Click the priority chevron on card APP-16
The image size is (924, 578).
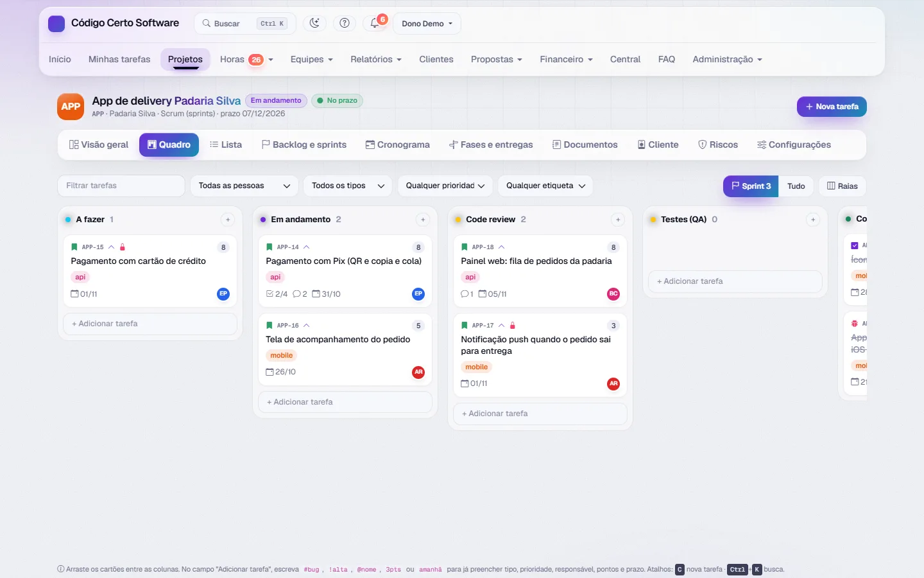click(307, 326)
